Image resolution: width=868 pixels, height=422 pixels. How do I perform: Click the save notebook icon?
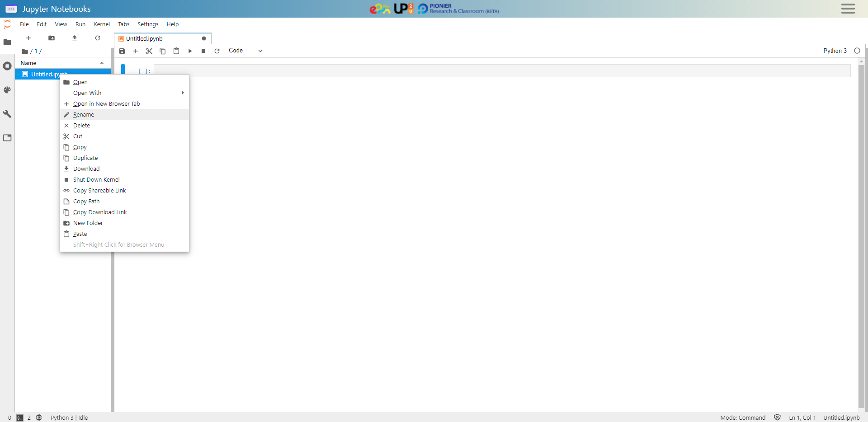tap(122, 51)
